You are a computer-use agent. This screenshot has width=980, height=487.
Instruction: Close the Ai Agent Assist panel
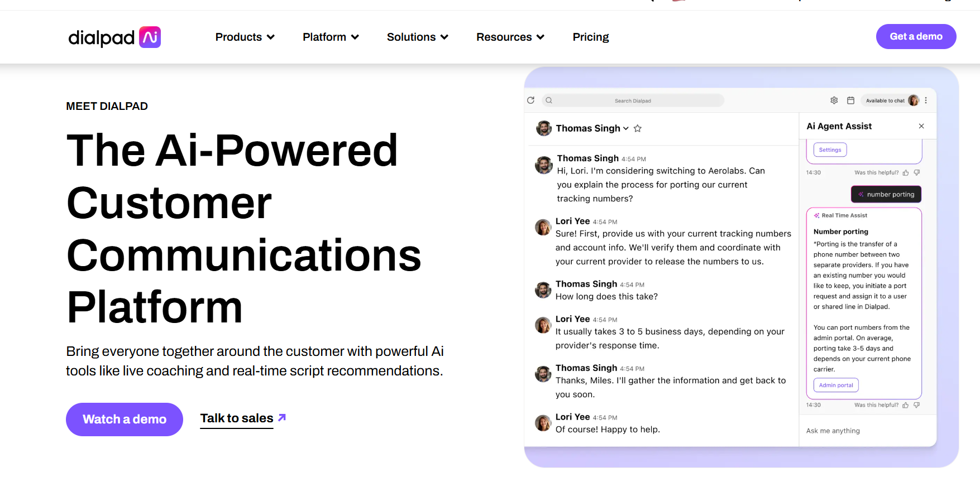[x=921, y=126]
